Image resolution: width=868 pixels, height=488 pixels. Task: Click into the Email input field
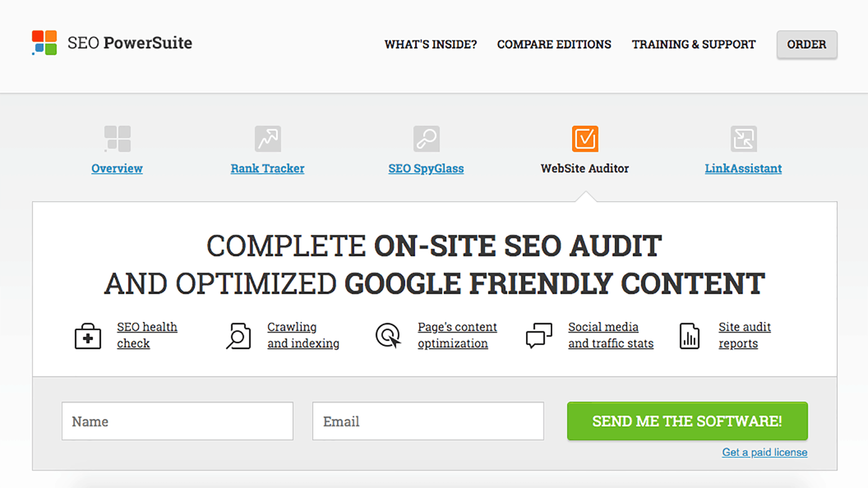[428, 421]
